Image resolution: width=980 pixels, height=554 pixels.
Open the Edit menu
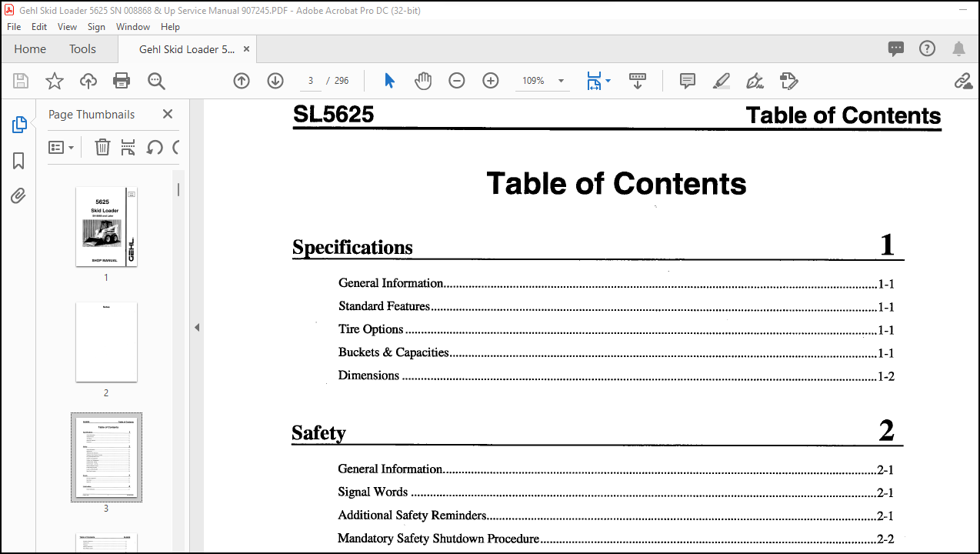pos(39,26)
